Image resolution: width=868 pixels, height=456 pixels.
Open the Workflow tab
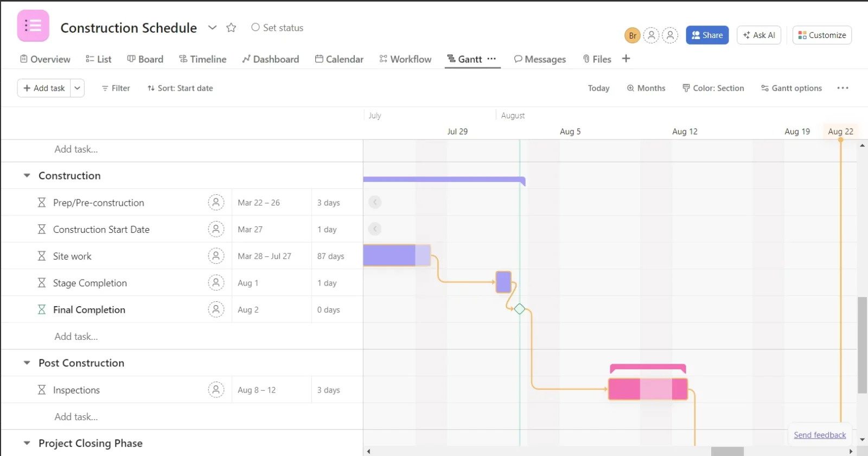click(x=405, y=59)
